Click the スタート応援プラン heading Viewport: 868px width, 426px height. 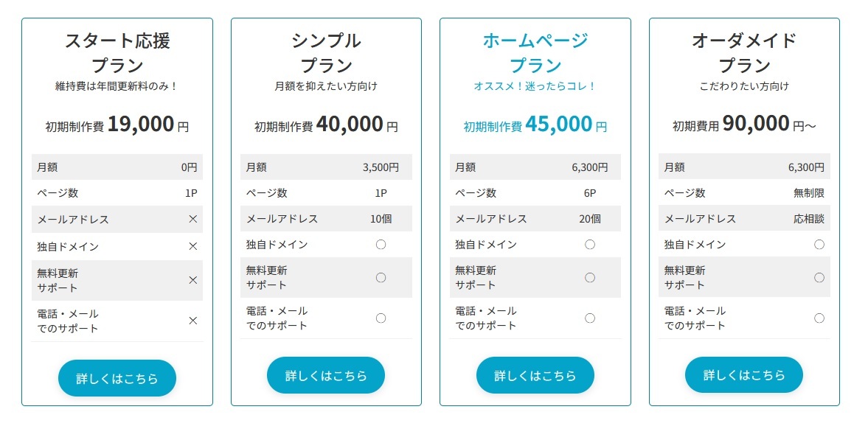coord(117,53)
